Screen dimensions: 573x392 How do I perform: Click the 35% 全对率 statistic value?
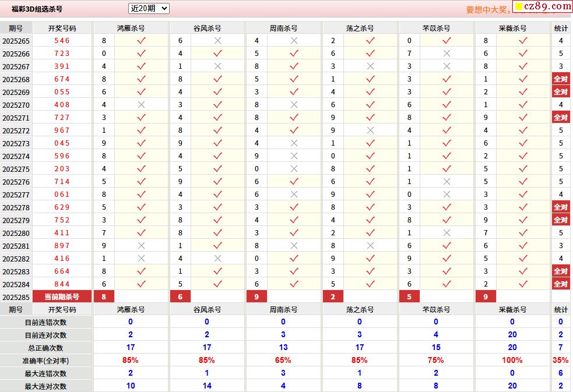pos(561,360)
